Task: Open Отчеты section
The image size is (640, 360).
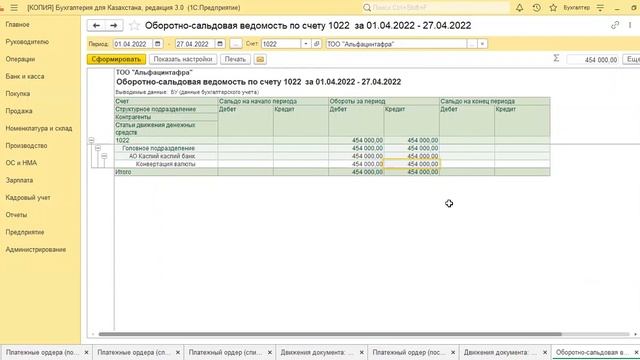Action: point(16,215)
